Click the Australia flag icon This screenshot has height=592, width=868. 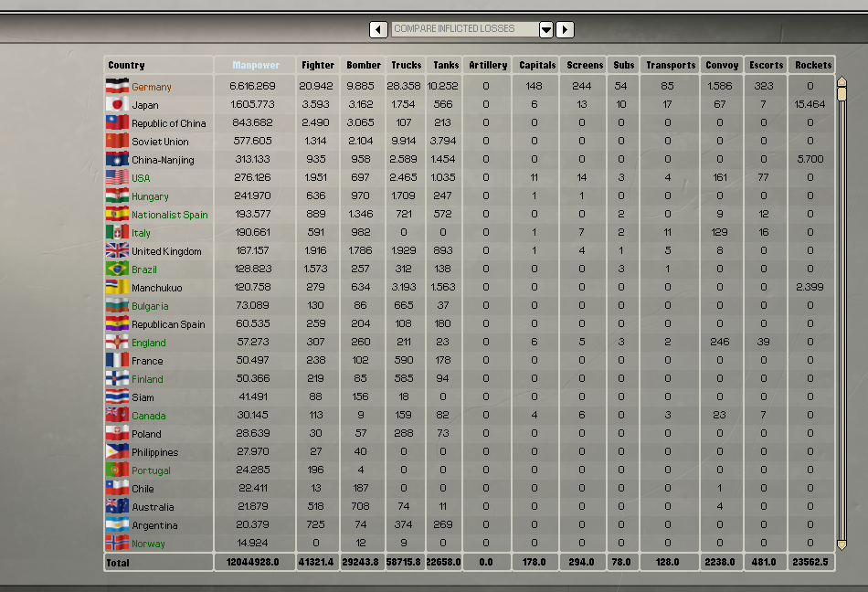(117, 506)
